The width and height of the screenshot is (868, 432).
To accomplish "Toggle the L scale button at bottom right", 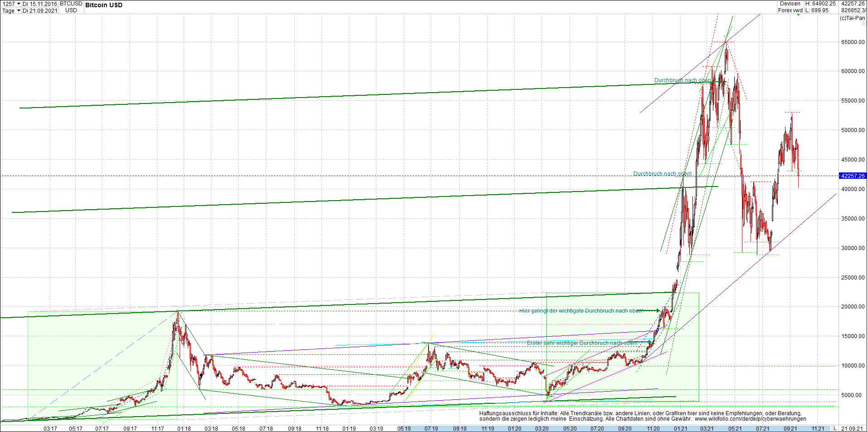I will [835, 428].
